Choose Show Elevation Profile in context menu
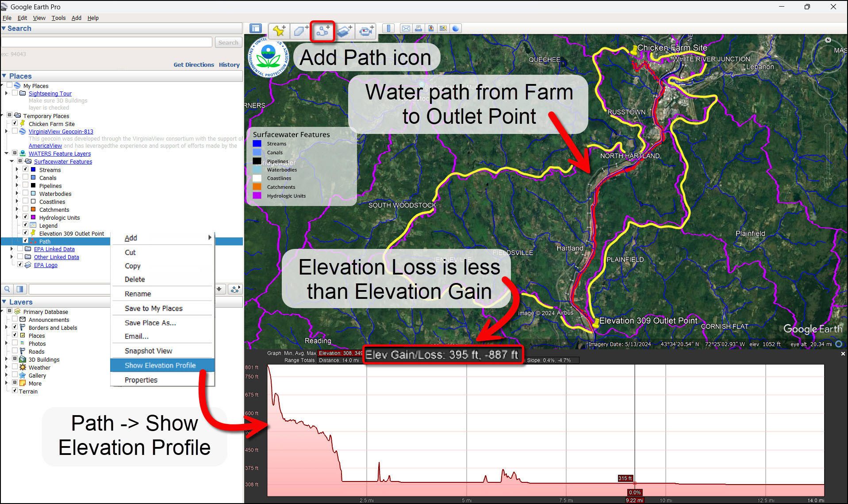The height and width of the screenshot is (504, 848). [162, 365]
